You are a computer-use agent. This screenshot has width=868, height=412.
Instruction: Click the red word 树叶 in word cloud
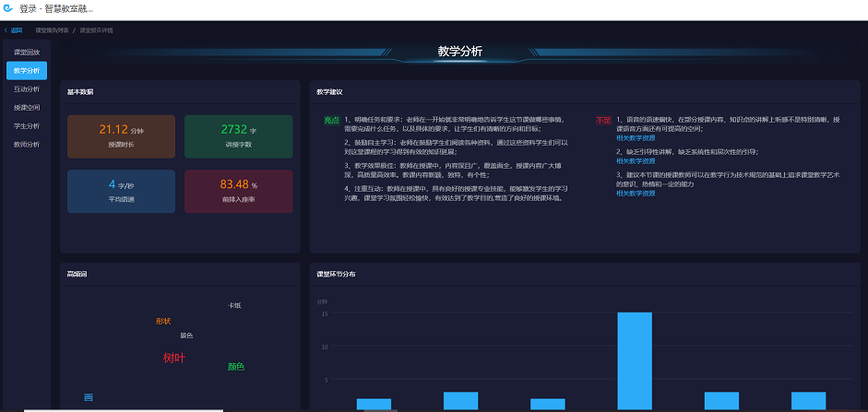coord(173,358)
